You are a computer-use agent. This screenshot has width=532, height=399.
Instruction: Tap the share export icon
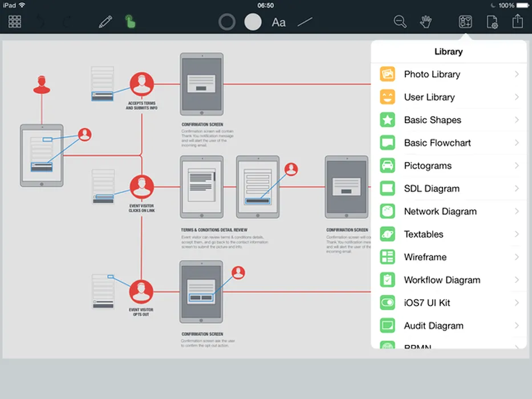click(518, 21)
